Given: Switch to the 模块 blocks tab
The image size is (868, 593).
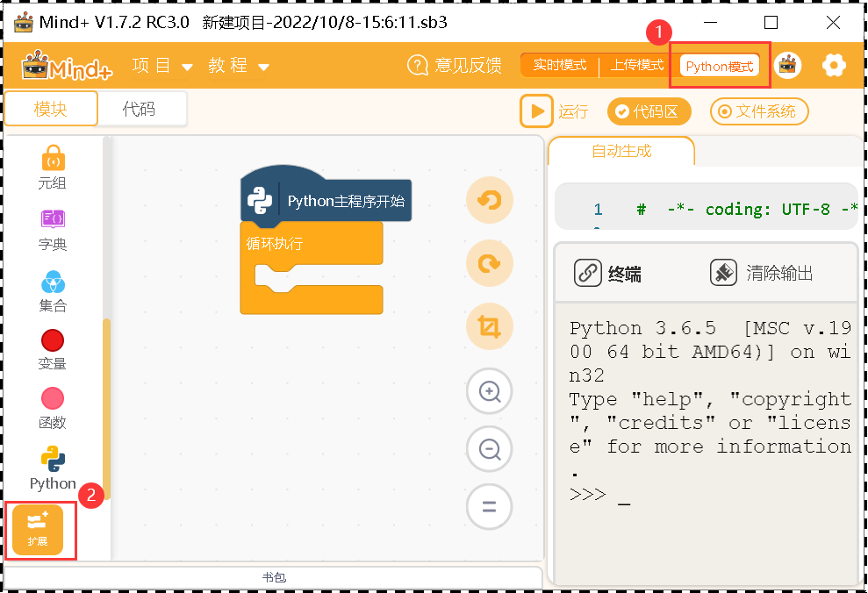Looking at the screenshot, I should (51, 109).
